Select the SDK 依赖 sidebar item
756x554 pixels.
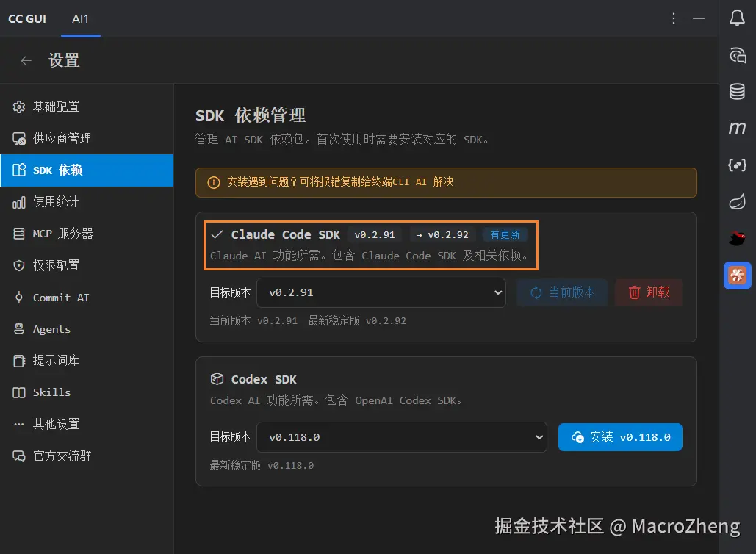point(87,170)
